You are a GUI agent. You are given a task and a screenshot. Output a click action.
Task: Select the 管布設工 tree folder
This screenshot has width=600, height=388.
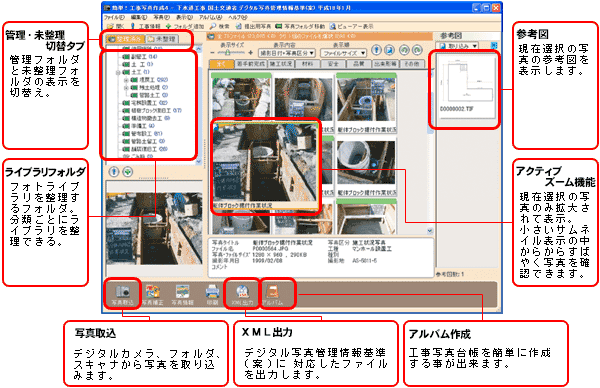coord(142,134)
